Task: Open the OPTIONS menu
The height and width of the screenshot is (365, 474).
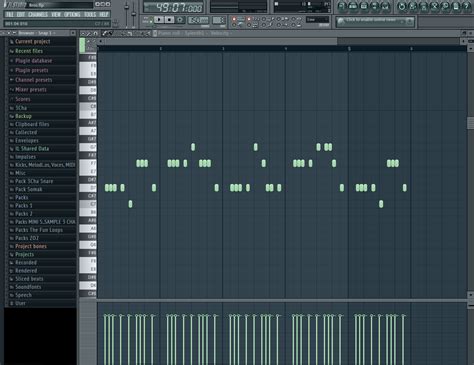Action: [x=72, y=14]
